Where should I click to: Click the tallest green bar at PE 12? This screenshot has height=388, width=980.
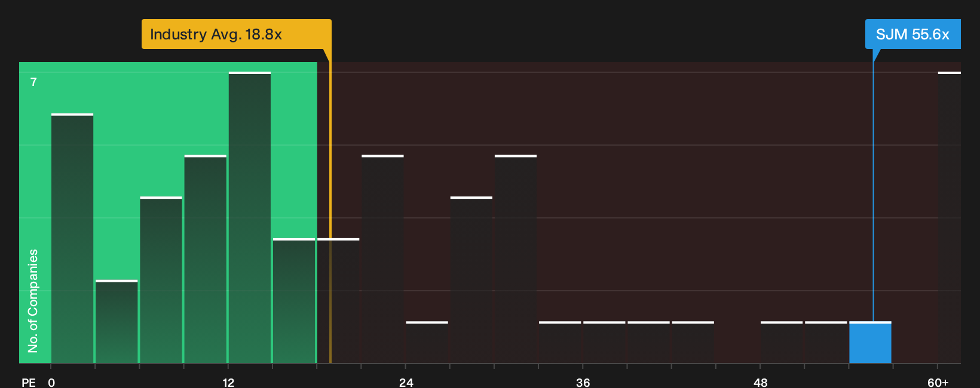[250, 217]
